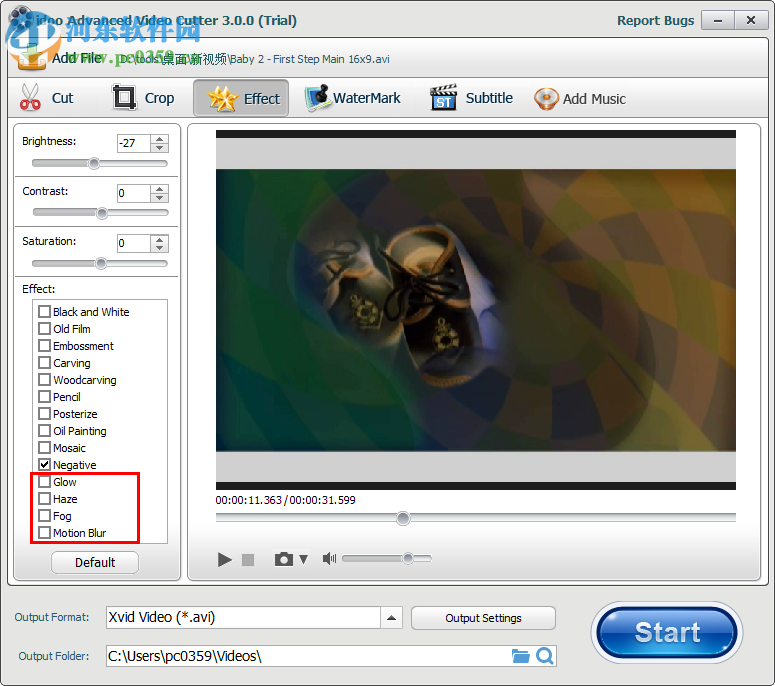Take a snapshot with the camera icon
This screenshot has width=775, height=686.
click(284, 559)
